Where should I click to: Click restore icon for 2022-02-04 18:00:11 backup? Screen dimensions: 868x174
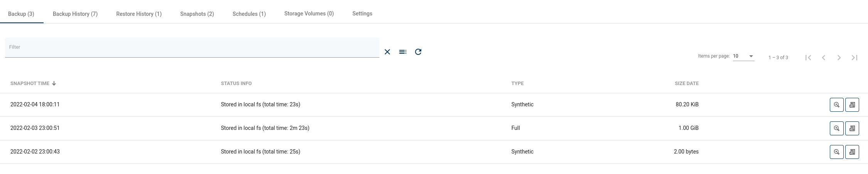click(x=852, y=105)
